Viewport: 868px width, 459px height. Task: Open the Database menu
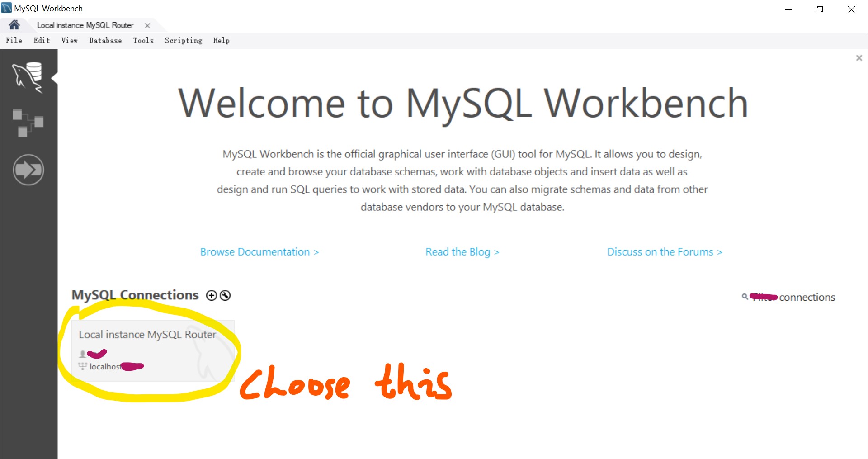pos(105,40)
